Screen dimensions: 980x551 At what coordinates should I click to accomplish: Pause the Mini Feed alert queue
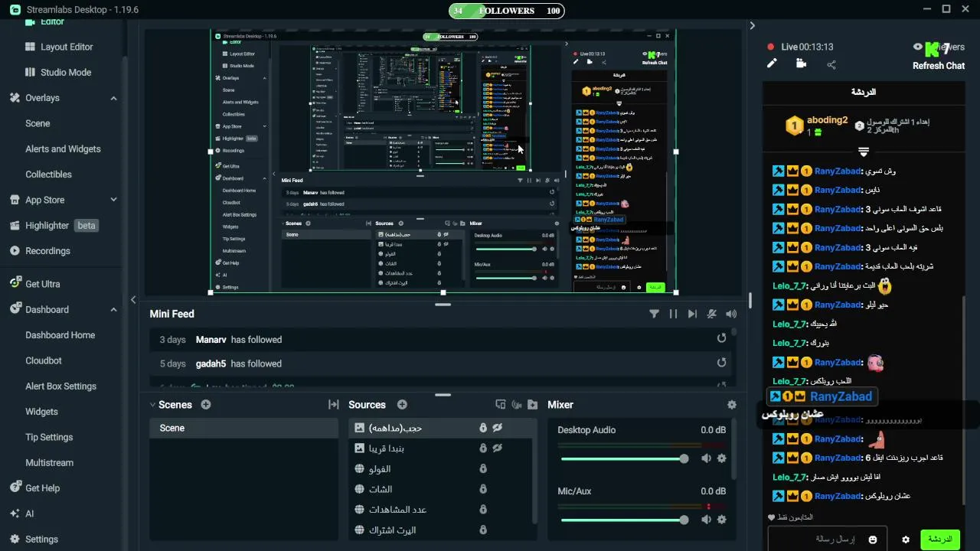(x=674, y=314)
